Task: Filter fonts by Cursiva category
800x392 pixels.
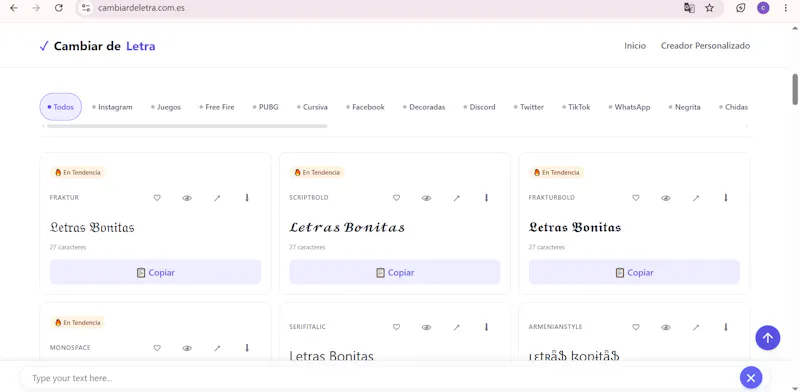Action: [312, 107]
